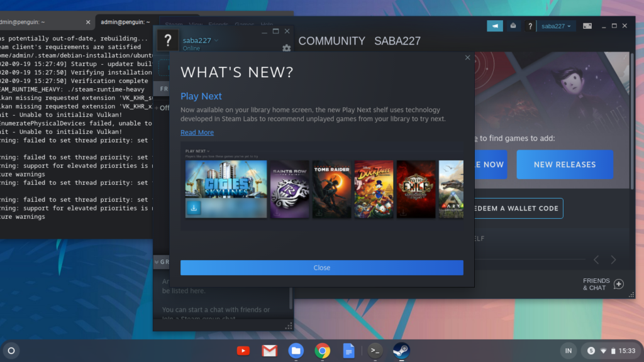Image resolution: width=644 pixels, height=362 pixels.
Task: Click the Steam announcements megaphone icon
Action: [x=495, y=26]
